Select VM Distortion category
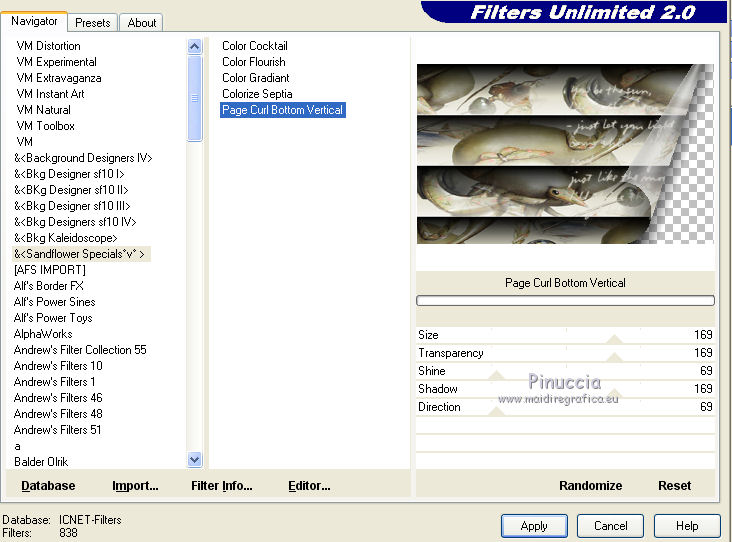 (49, 46)
